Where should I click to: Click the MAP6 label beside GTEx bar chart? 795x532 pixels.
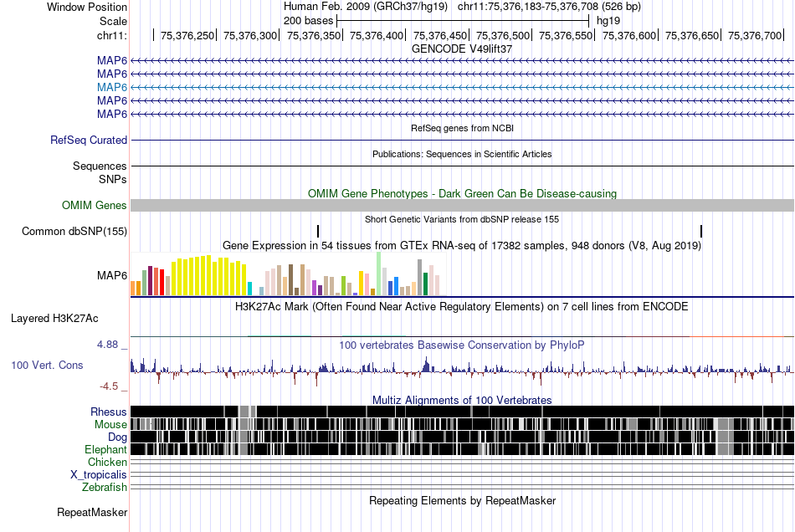[x=111, y=275]
